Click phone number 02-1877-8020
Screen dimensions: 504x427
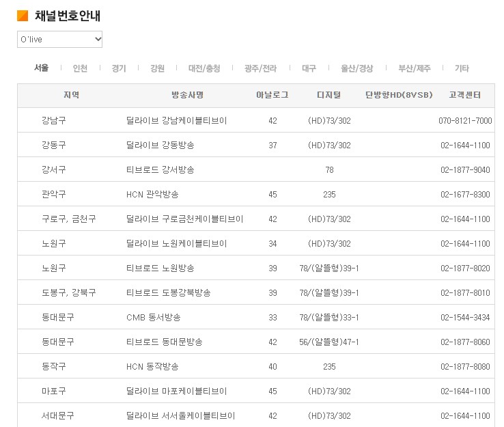pos(465,268)
